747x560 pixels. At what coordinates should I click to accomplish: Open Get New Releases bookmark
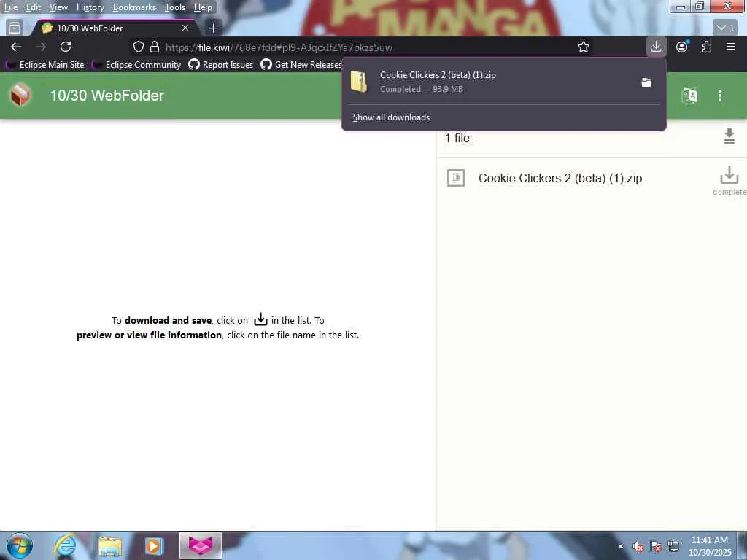301,65
